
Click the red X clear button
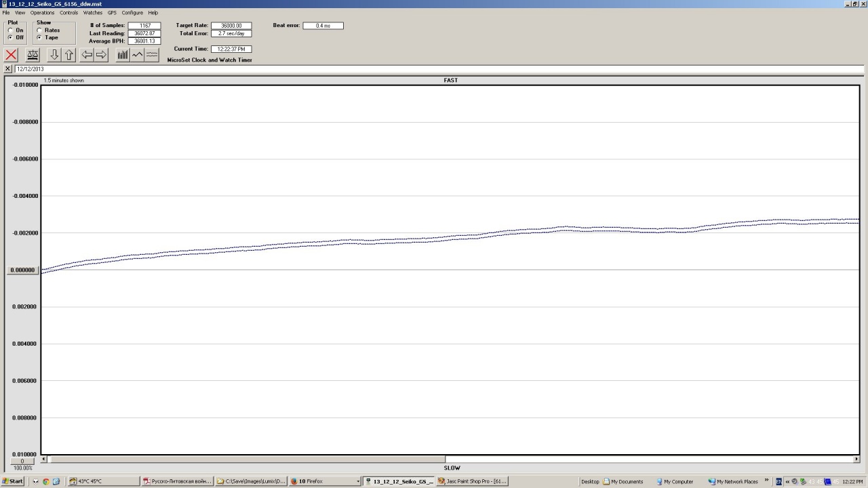(x=11, y=55)
